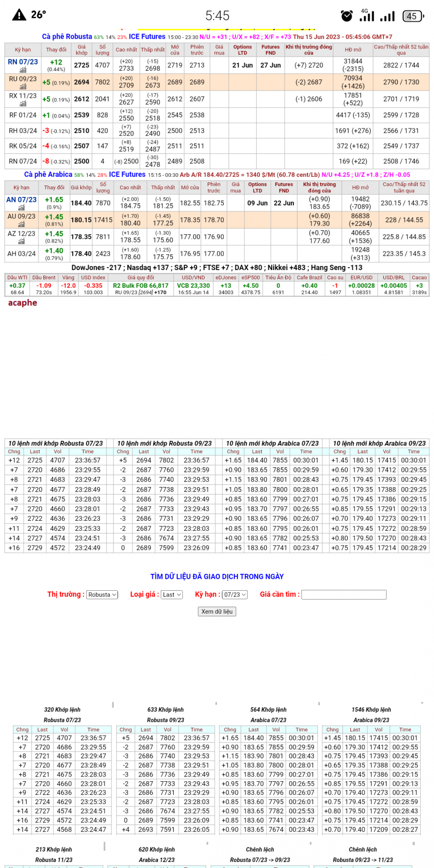Click the acaphe logo text
The height and width of the screenshot is (868, 434).
click(x=22, y=302)
